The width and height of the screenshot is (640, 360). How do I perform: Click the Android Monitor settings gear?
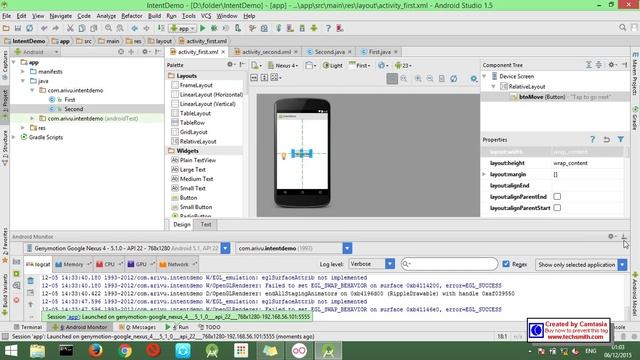tap(611, 236)
